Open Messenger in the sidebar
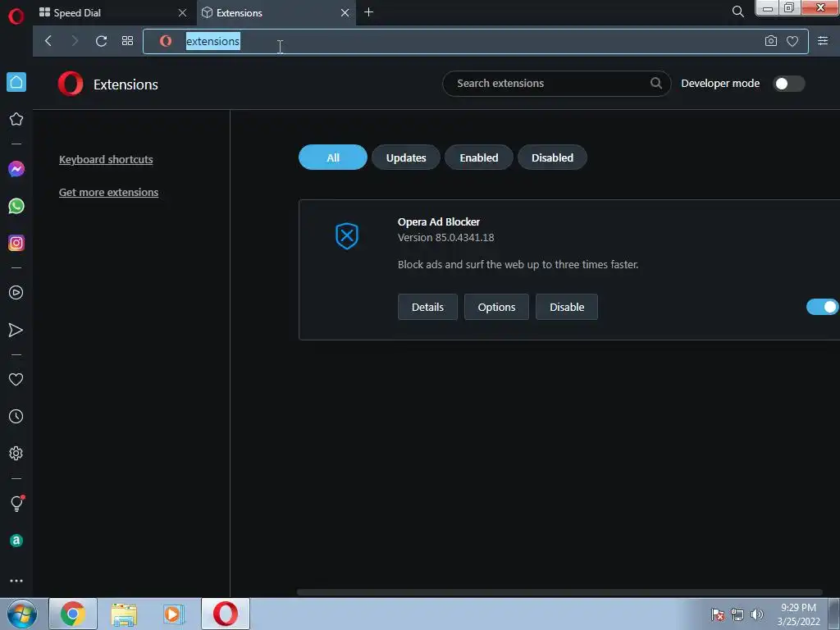 coord(16,169)
